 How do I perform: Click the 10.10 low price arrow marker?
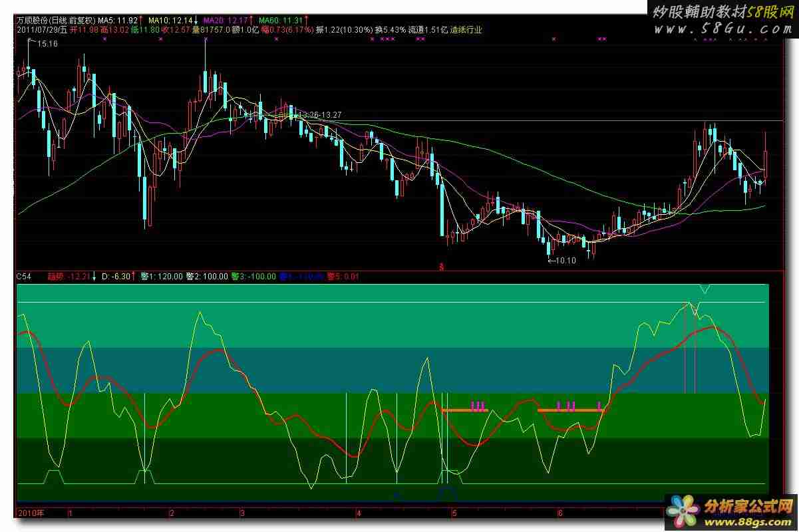click(x=561, y=260)
